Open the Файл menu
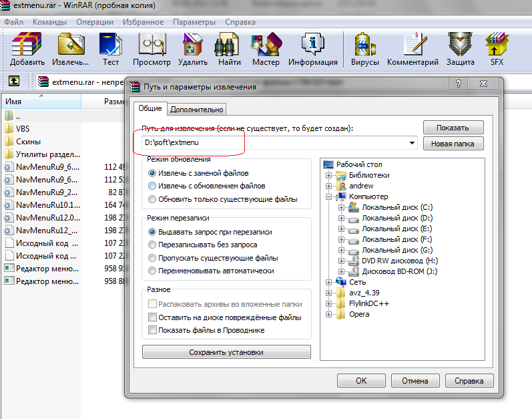Image resolution: width=532 pixels, height=419 pixels. point(13,22)
